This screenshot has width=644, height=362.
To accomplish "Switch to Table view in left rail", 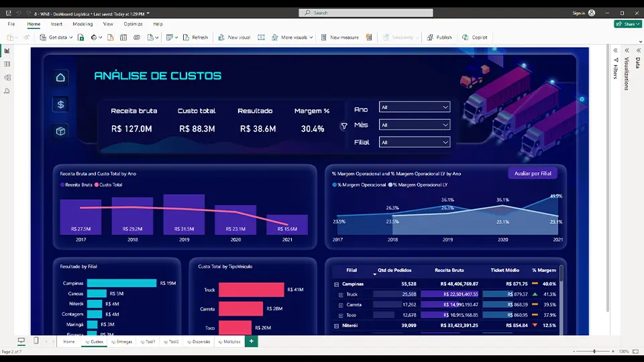I will pyautogui.click(x=7, y=64).
